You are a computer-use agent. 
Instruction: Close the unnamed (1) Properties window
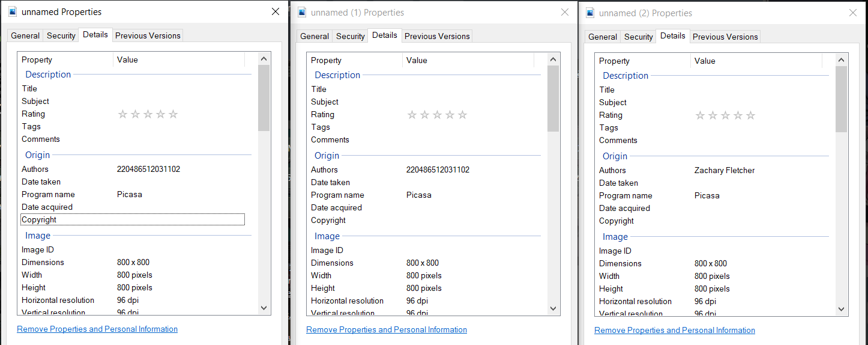click(x=565, y=12)
